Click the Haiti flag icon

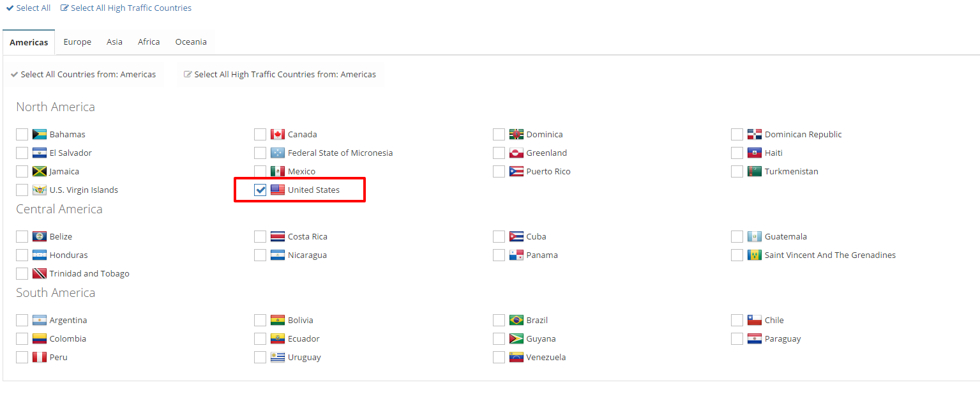pos(755,153)
